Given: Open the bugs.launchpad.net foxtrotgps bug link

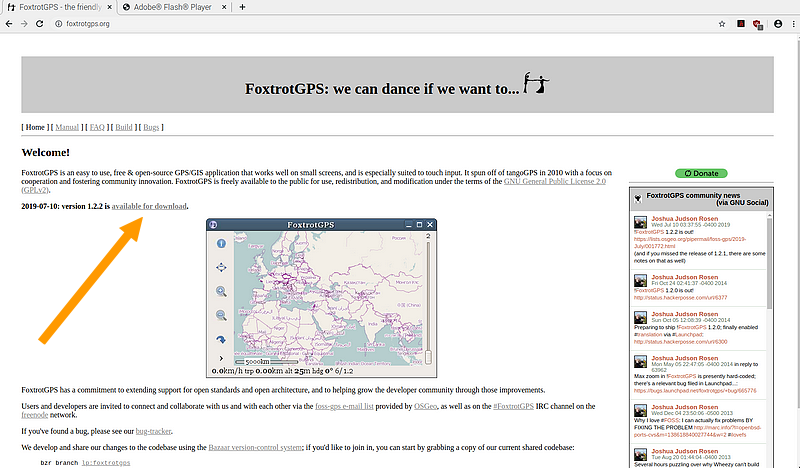Looking at the screenshot, I should [x=695, y=390].
